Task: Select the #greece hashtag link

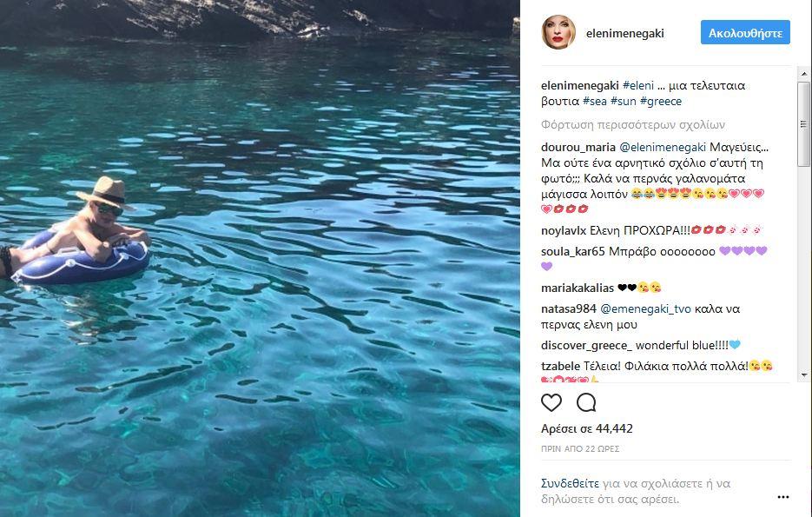Action: click(661, 102)
